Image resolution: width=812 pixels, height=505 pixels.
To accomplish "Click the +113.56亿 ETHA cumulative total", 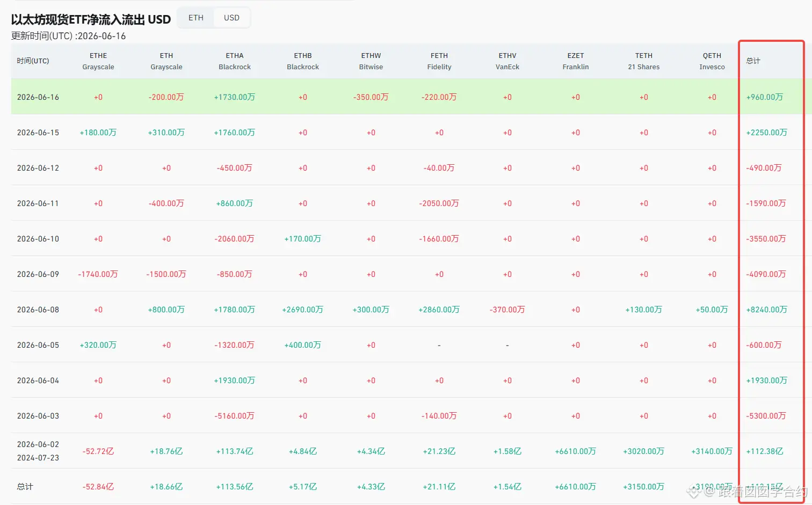I will (235, 487).
